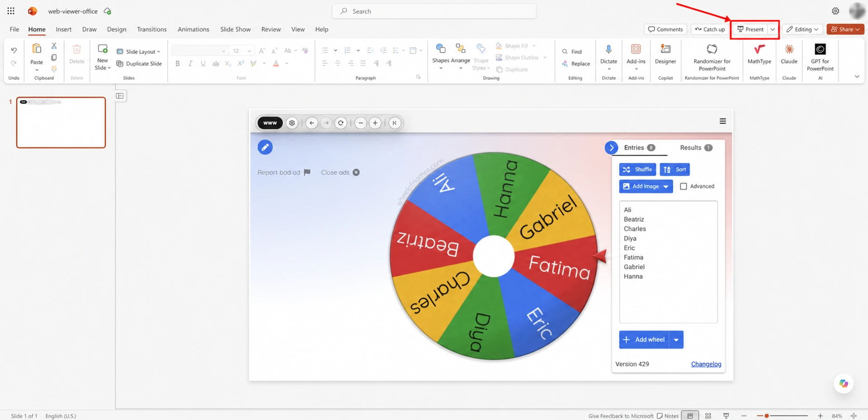Click the Present button
Image resolution: width=868 pixels, height=420 pixels.
point(750,29)
